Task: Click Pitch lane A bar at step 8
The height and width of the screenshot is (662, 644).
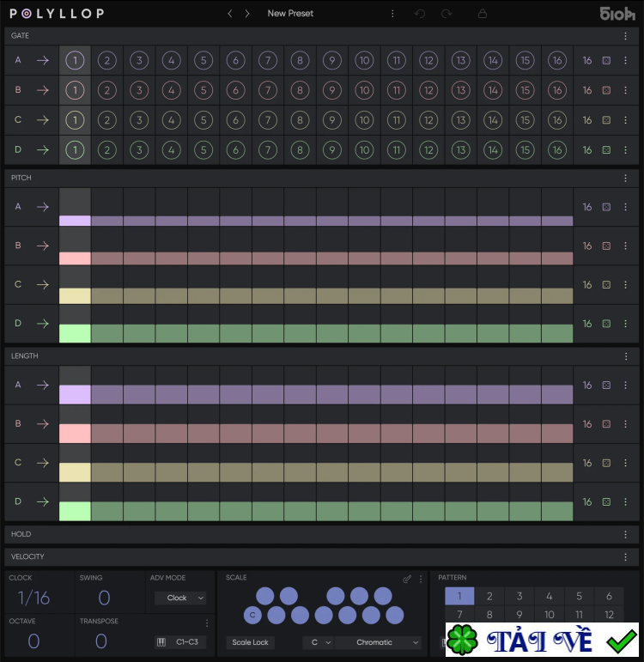Action: tap(300, 221)
